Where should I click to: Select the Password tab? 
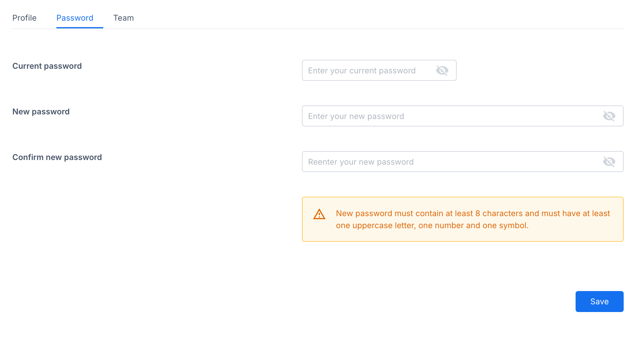75,18
